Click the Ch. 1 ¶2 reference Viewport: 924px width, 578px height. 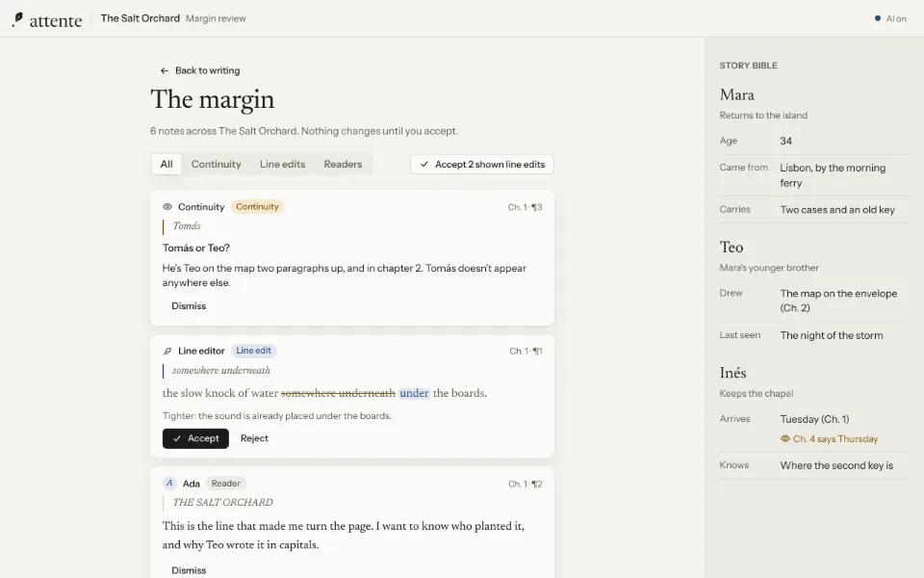526,485
